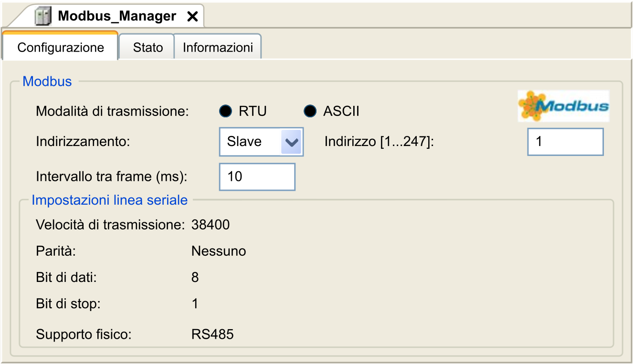This screenshot has width=633, height=364.
Task: Click the RS485 physical medium value
Action: [x=212, y=334]
